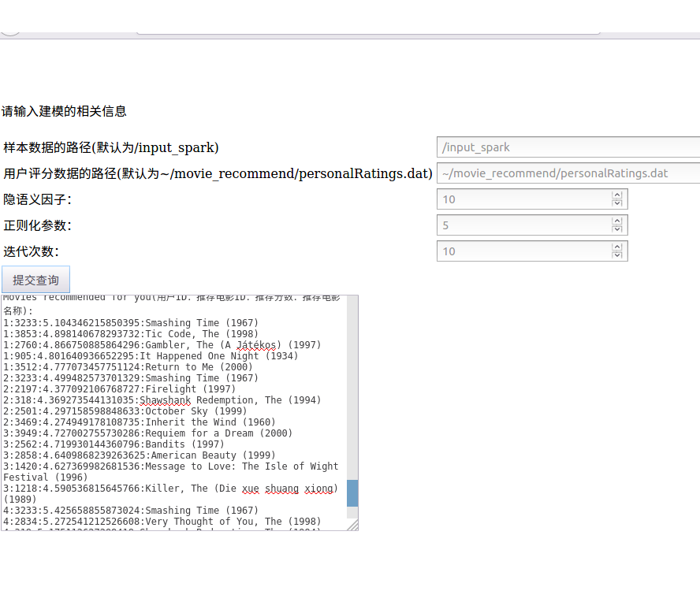Focus the 样本数据的路径 input field
Image resolution: width=700 pixels, height=602 pixels.
click(x=568, y=147)
